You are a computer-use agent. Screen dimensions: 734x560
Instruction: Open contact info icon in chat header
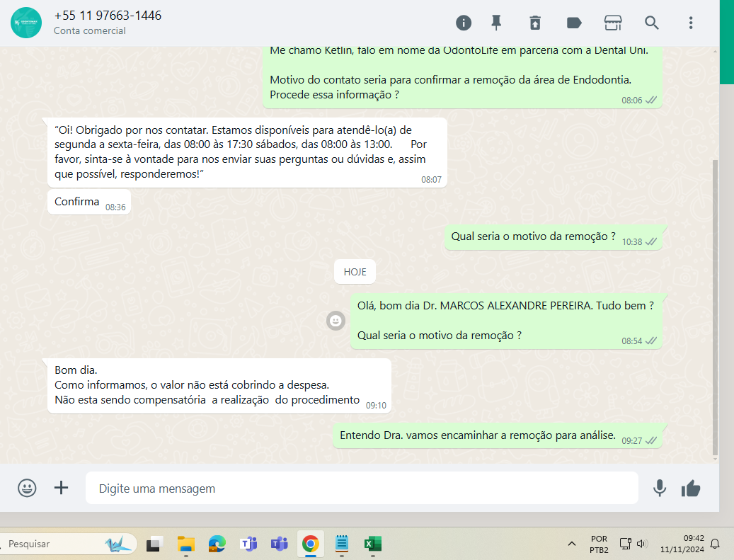464,23
